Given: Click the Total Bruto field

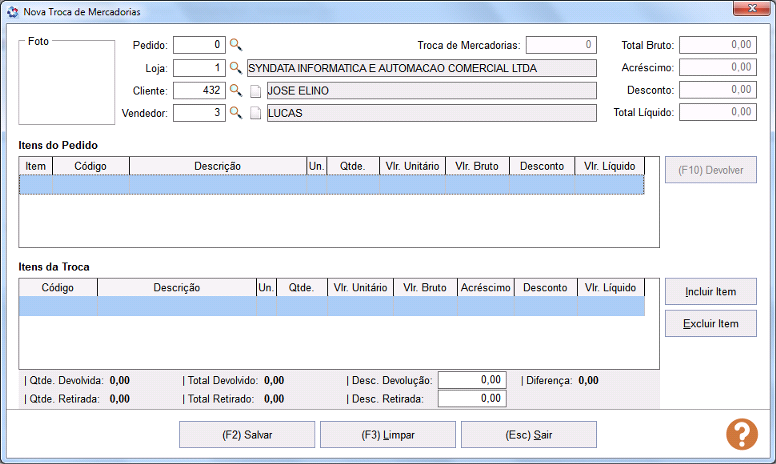Looking at the screenshot, I should point(718,45).
